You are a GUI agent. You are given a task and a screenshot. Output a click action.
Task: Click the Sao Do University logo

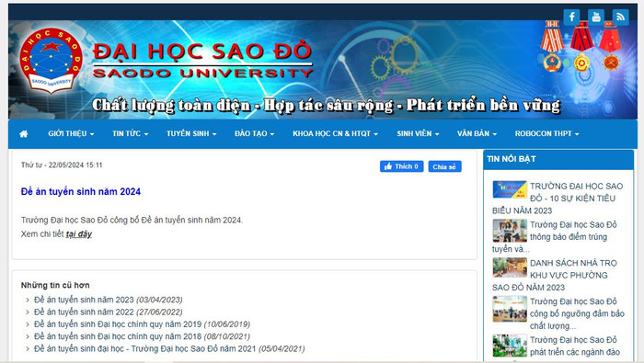click(52, 62)
